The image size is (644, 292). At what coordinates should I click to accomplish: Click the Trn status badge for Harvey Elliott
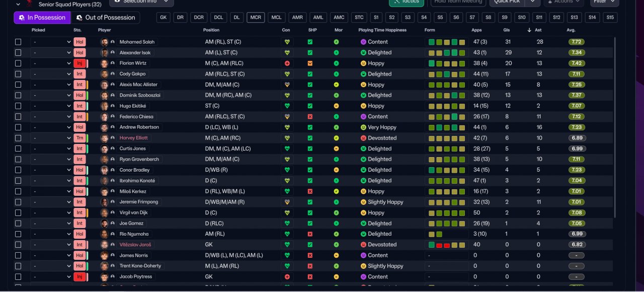[x=79, y=138]
